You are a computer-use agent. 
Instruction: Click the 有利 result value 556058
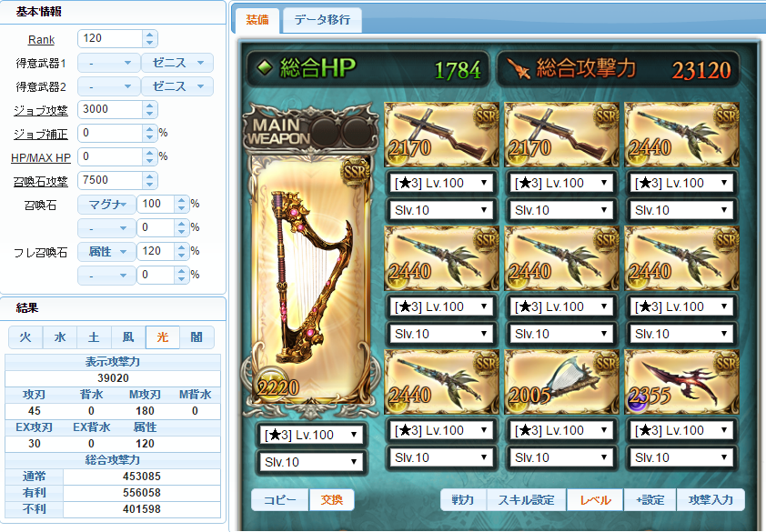coord(142,492)
